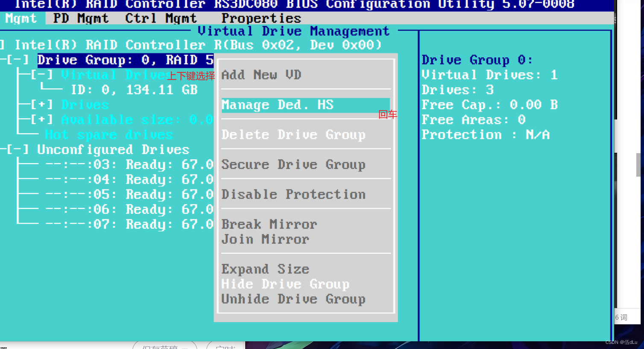Select unconfigured drive 07 Ready
Viewport: 644px width, 349px height.
point(129,224)
